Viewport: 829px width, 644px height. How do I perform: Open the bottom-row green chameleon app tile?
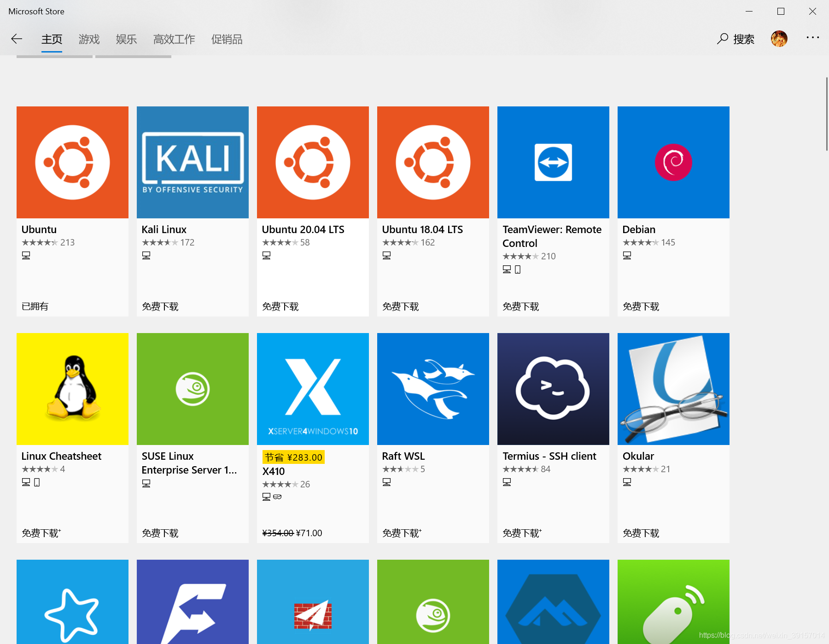pos(433,602)
